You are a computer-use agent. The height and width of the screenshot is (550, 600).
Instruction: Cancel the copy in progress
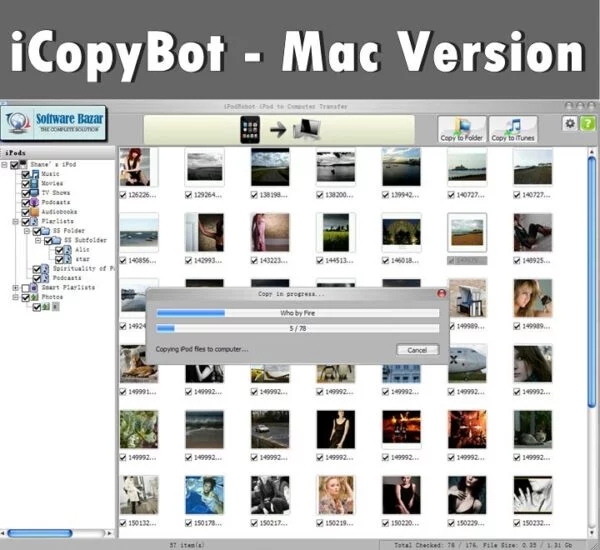pos(417,350)
